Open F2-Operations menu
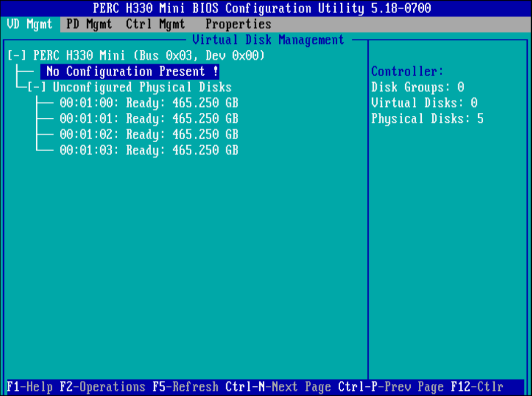 pos(102,387)
